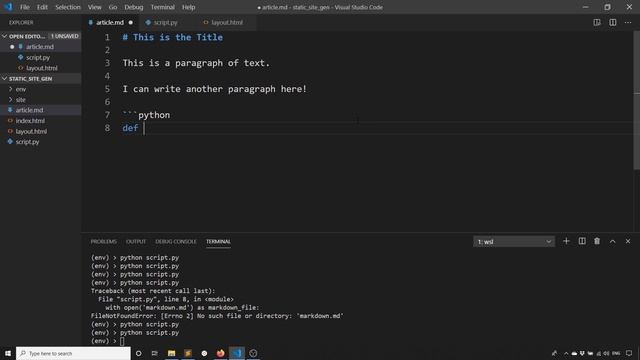The image size is (640, 360).
Task: Split the editor to the right
Action: coord(613,22)
